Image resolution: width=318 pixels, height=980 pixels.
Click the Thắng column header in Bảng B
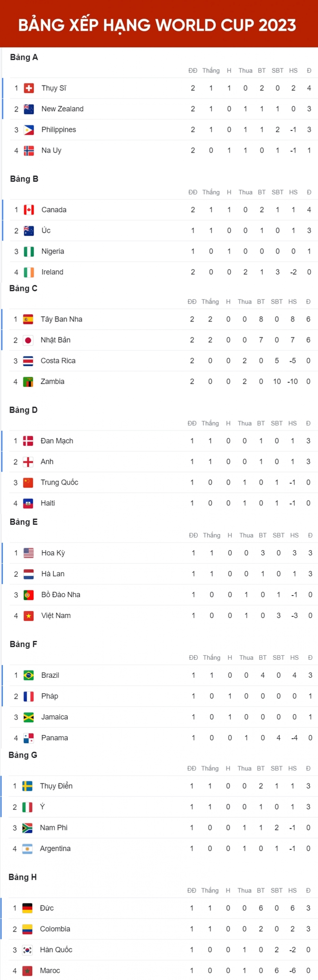point(211,192)
